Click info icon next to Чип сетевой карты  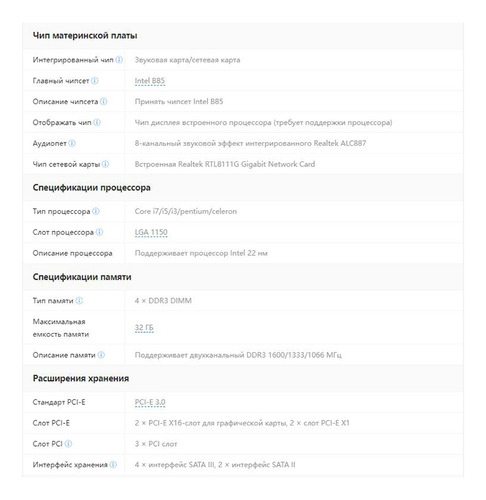pos(105,164)
